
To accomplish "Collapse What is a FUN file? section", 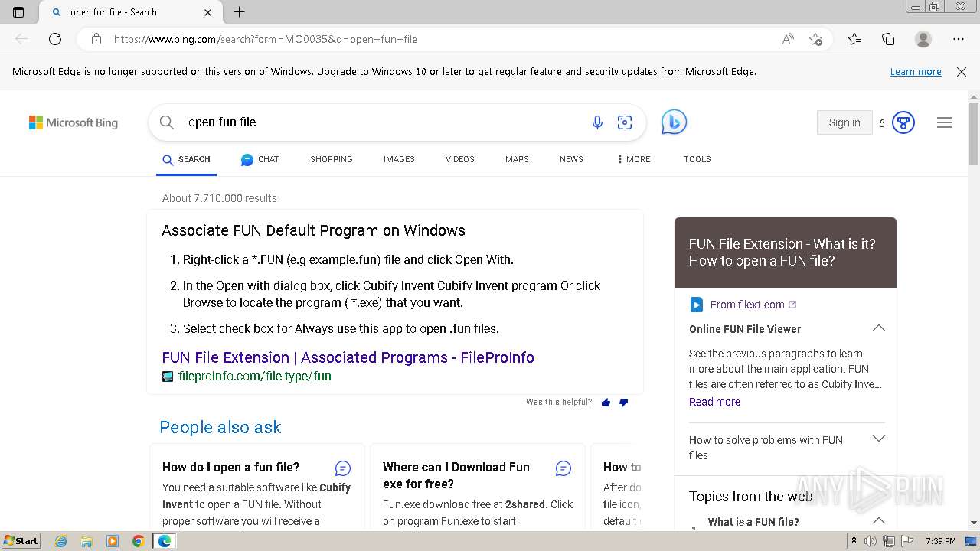I will 879,521.
